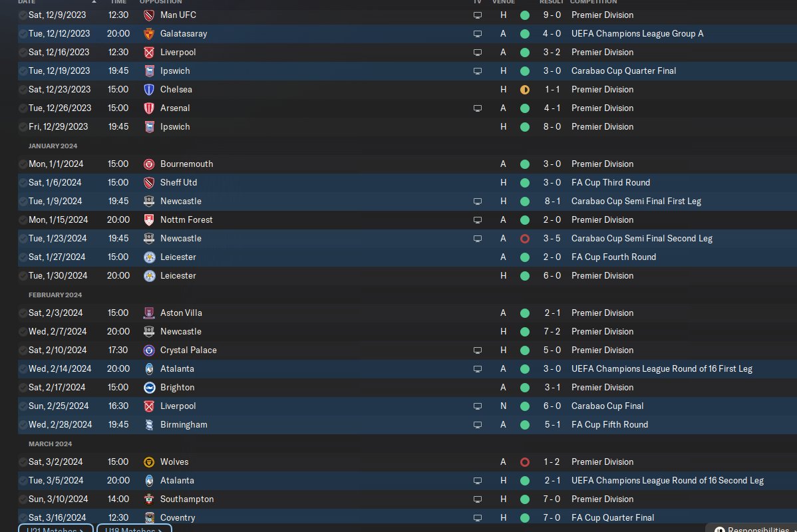Open the 3 - 5 Newcastle second leg result
The width and height of the screenshot is (797, 532).
coord(552,238)
